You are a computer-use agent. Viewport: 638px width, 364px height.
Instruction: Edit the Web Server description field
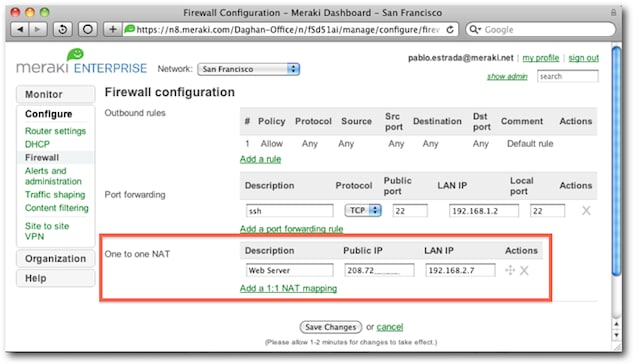(290, 270)
